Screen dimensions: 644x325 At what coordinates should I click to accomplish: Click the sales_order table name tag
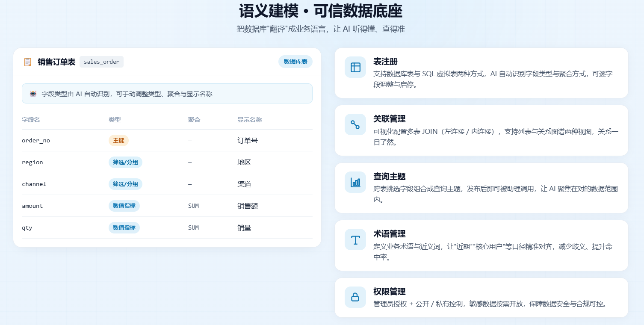coord(101,62)
